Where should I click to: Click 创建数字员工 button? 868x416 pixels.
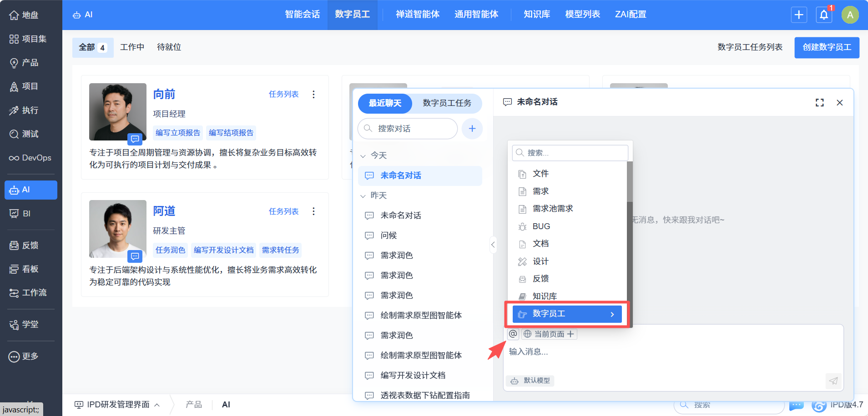point(827,47)
